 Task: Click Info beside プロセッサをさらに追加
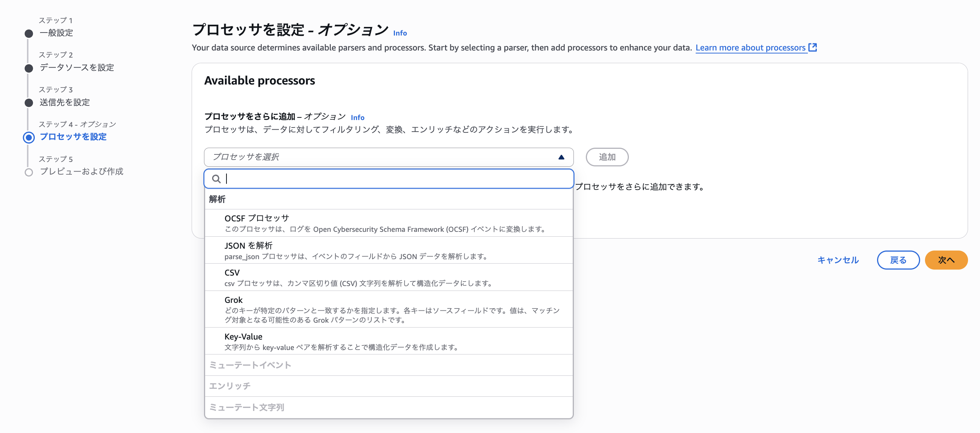(357, 117)
